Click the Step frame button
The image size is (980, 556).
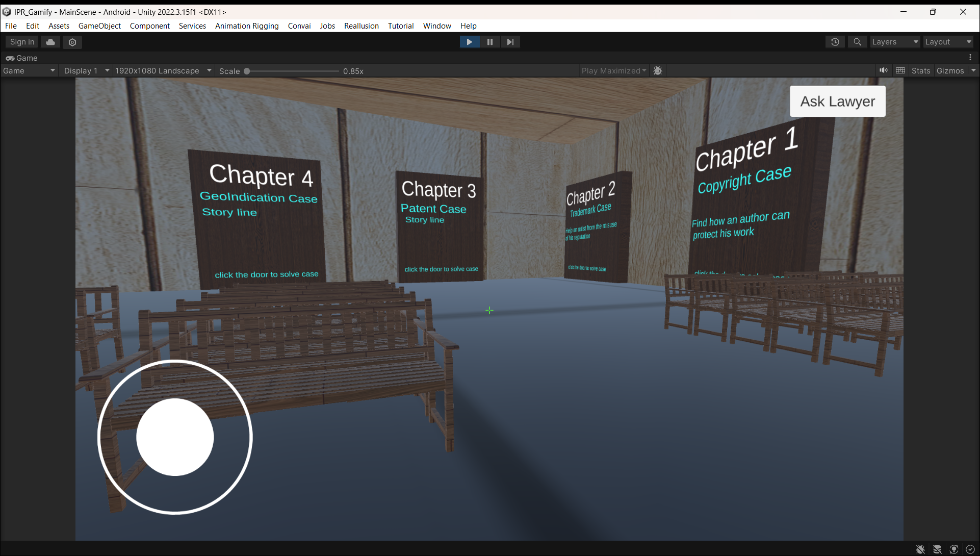[x=510, y=42]
